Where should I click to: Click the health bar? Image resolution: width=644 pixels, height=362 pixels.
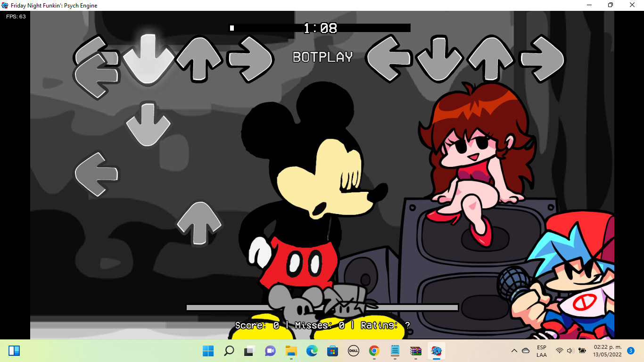tap(322, 307)
